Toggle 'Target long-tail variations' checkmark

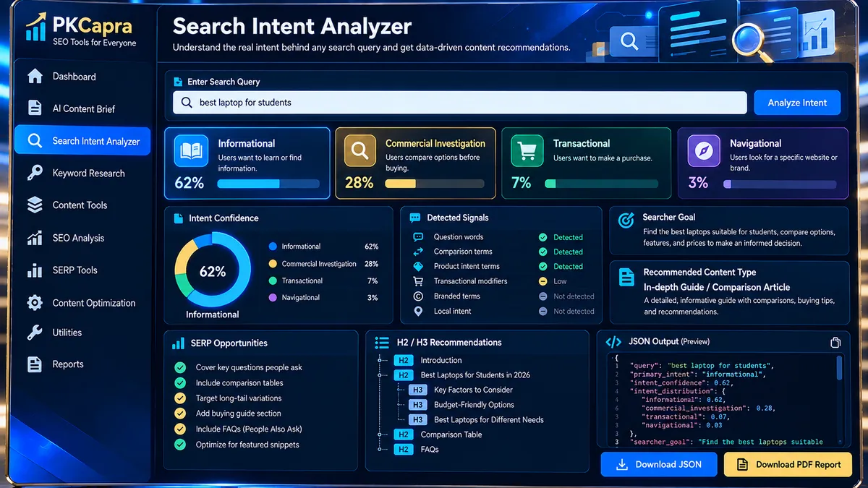pyautogui.click(x=180, y=398)
